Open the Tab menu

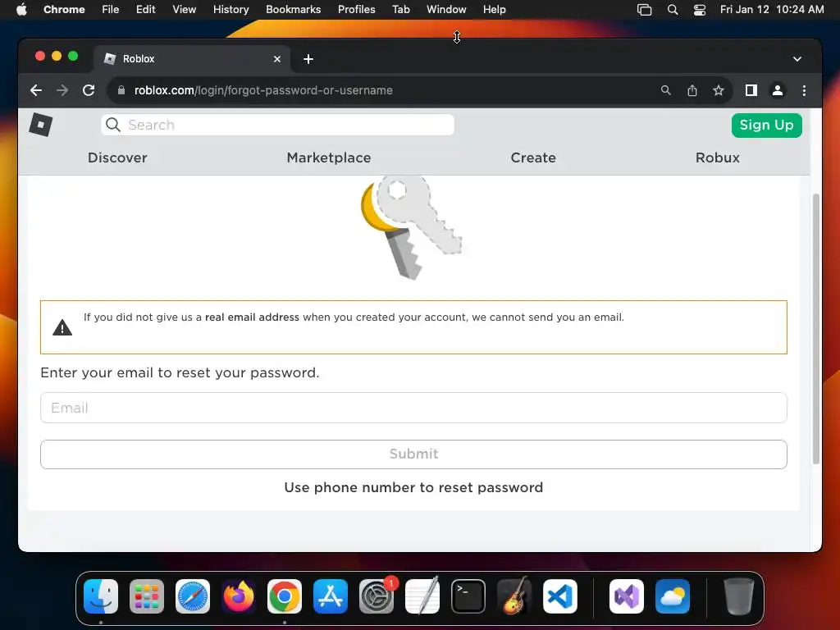(400, 10)
